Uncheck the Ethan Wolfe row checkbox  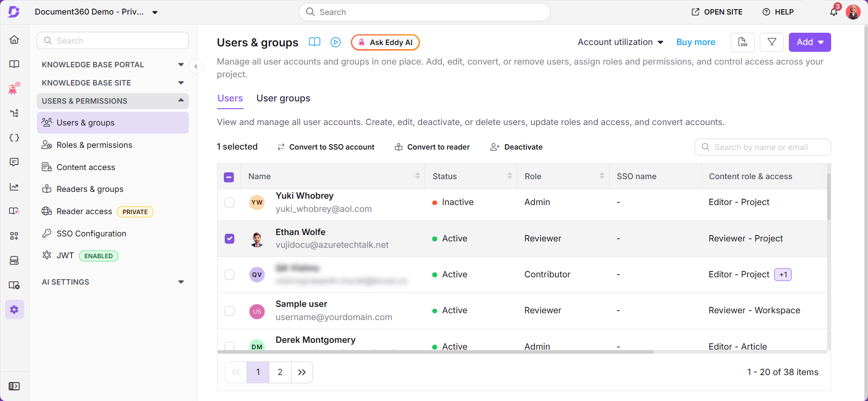tap(229, 239)
